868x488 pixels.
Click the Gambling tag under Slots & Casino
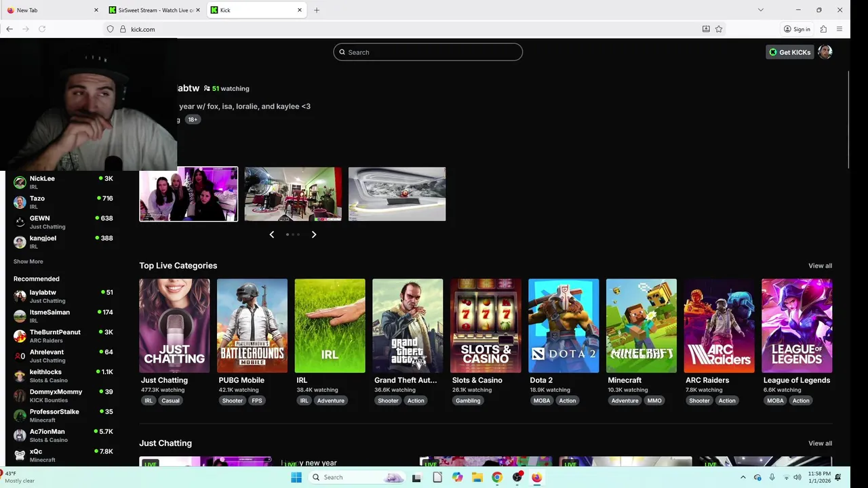(468, 401)
